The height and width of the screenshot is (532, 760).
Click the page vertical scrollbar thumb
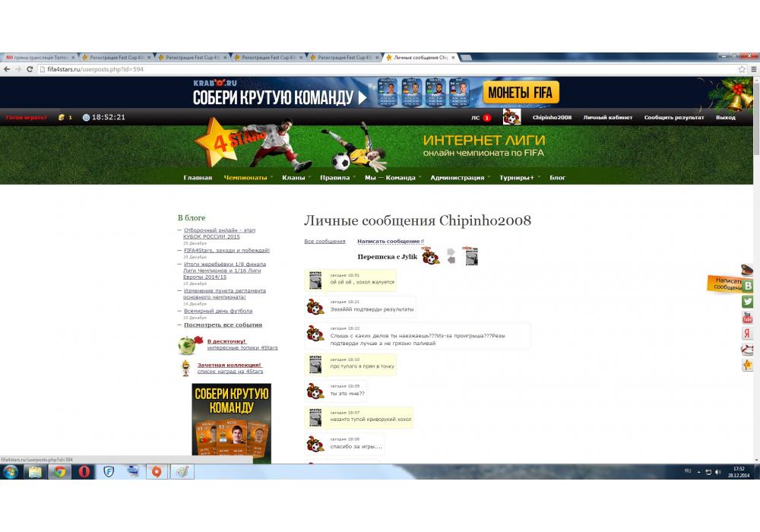(x=756, y=119)
